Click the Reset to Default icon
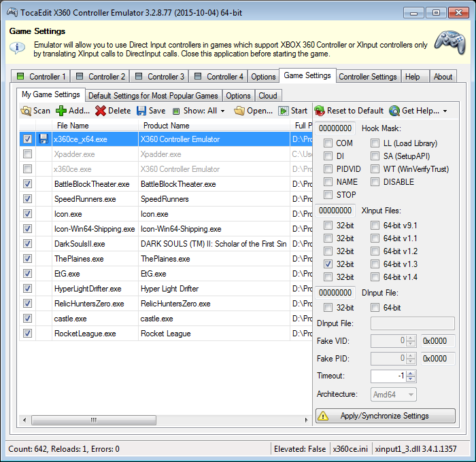 320,111
